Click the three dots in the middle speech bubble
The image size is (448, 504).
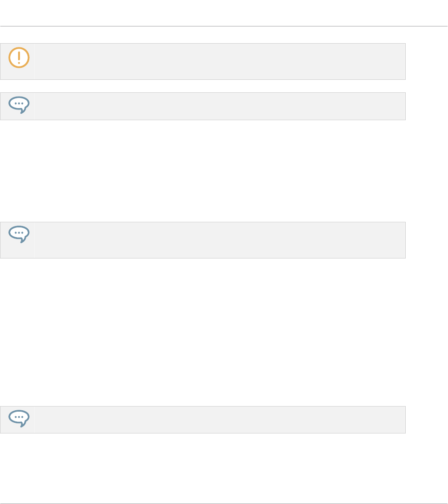[x=19, y=233]
